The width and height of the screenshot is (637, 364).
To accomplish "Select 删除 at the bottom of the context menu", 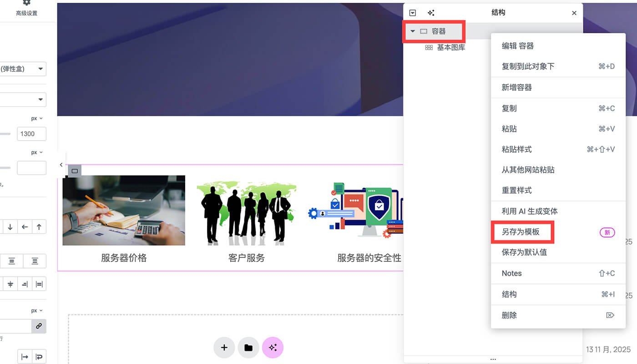I will click(509, 315).
